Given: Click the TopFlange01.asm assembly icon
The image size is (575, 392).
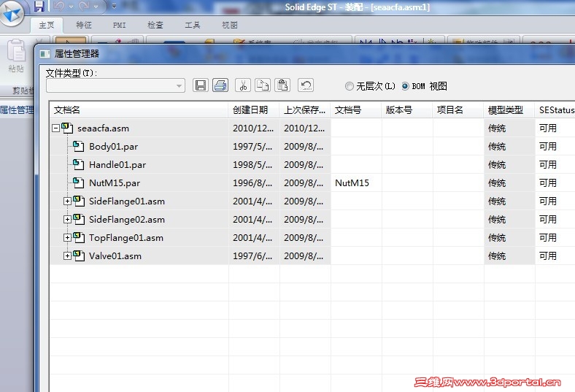Looking at the screenshot, I should pyautogui.click(x=79, y=237).
